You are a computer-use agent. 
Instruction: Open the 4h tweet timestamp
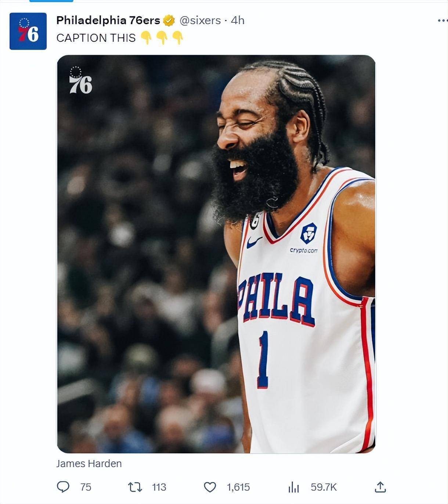[x=237, y=21]
